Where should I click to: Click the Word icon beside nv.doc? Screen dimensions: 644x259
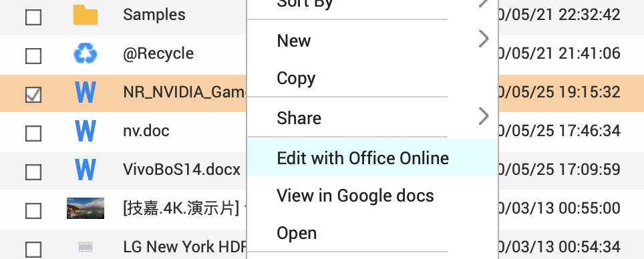(x=86, y=131)
